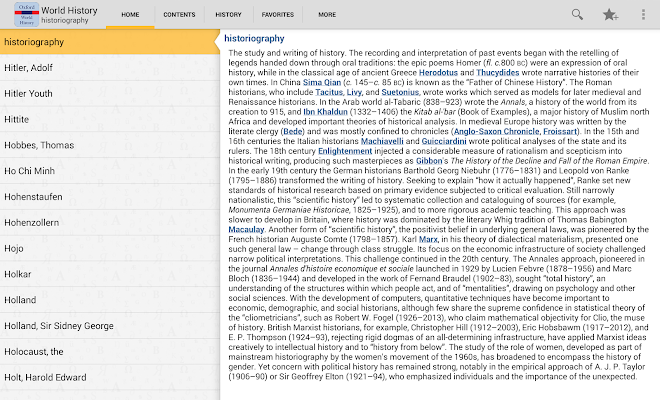
Task: Follow the Ibn Khaldun link
Action: pos(325,112)
